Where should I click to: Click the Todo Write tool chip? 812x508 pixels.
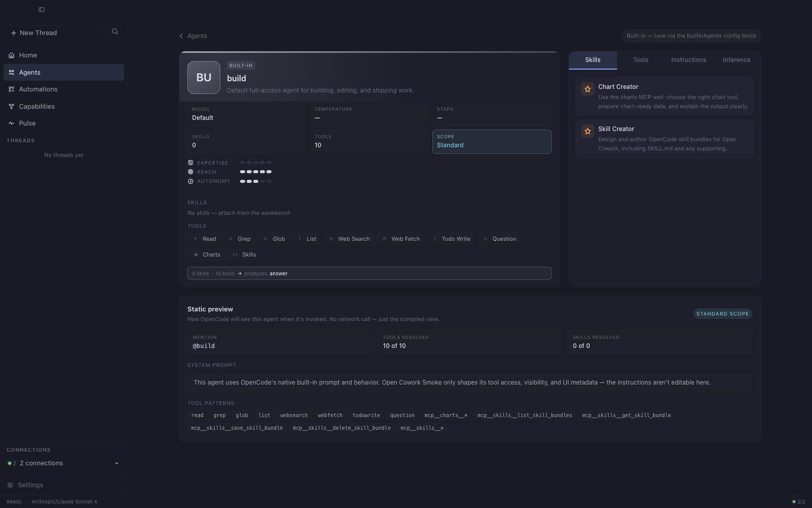451,239
